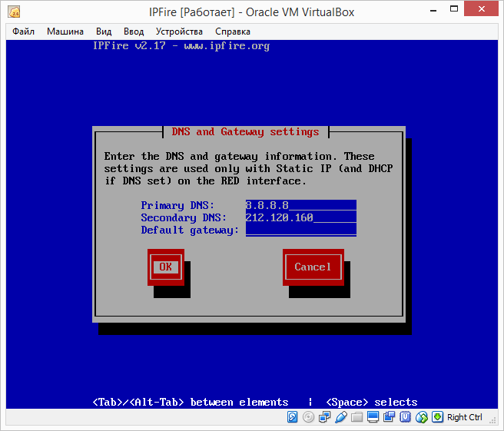
Task: Open the network adapters status icon
Action: pyautogui.click(x=325, y=417)
